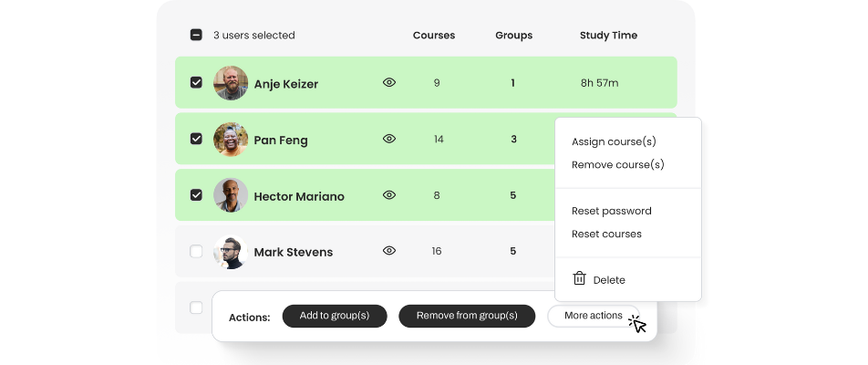Click Pan Feng's profile picture
The image size is (868, 365).
[x=231, y=139]
